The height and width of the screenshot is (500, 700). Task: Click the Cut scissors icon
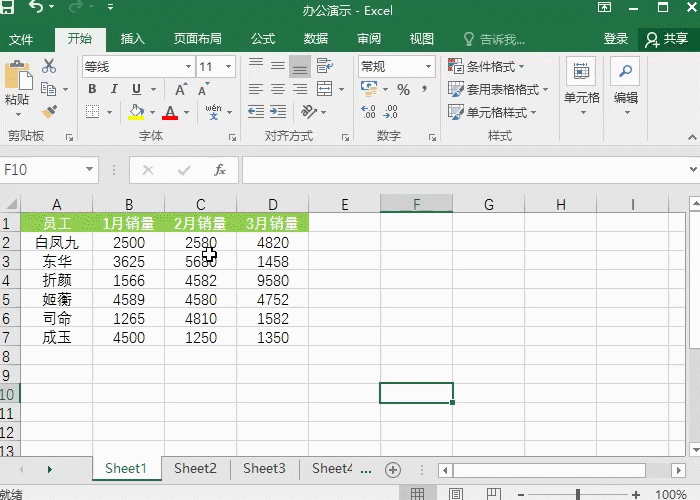(x=49, y=66)
